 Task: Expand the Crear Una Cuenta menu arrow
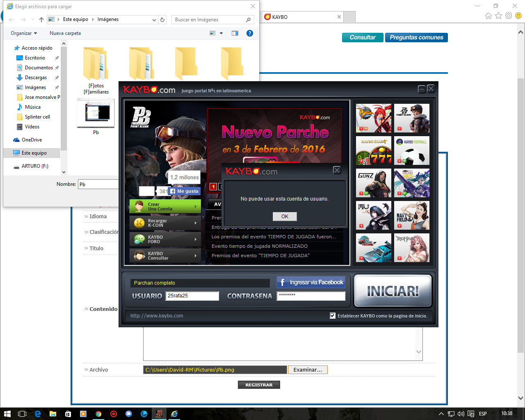[x=196, y=206]
